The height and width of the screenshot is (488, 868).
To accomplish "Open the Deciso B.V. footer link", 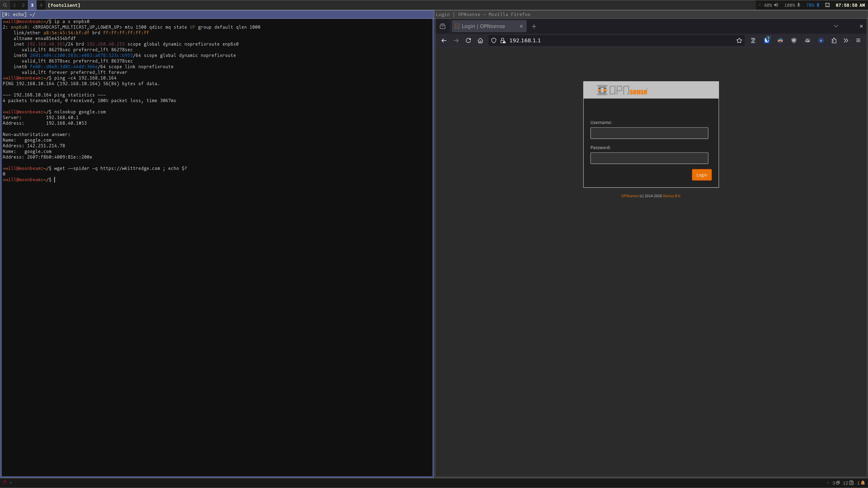I will pos(672,196).
